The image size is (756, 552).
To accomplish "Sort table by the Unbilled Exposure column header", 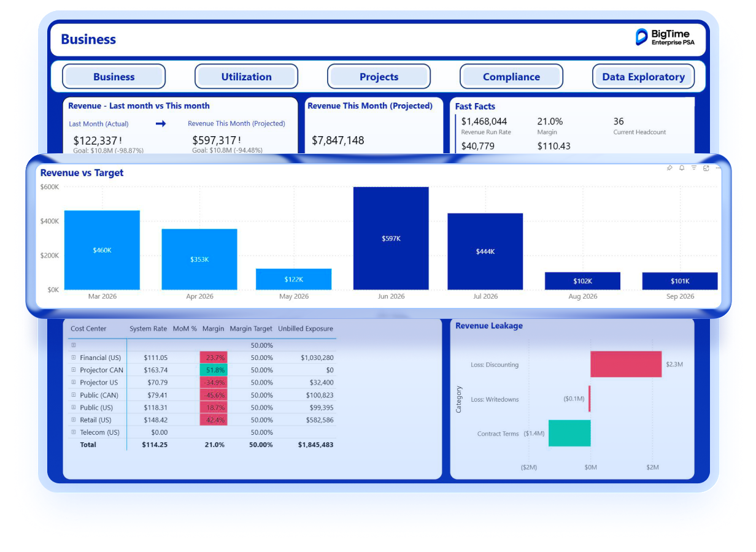I will point(306,329).
